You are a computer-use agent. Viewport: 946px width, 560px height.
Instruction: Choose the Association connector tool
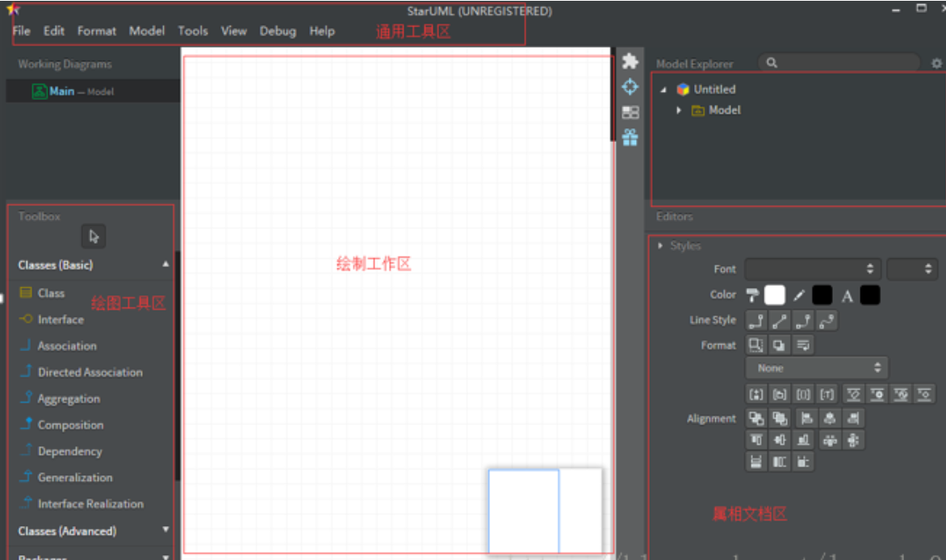58,346
